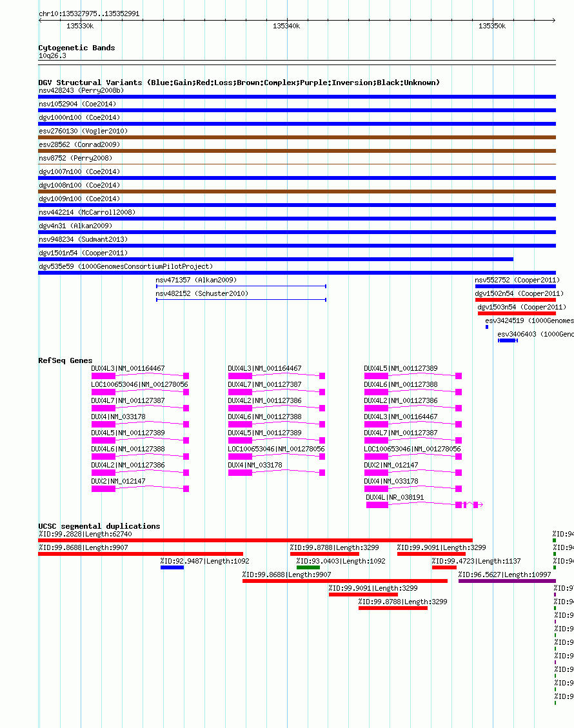Click the dgv1007n100 (Coe2014) label
574x728 pixels.
click(79, 172)
